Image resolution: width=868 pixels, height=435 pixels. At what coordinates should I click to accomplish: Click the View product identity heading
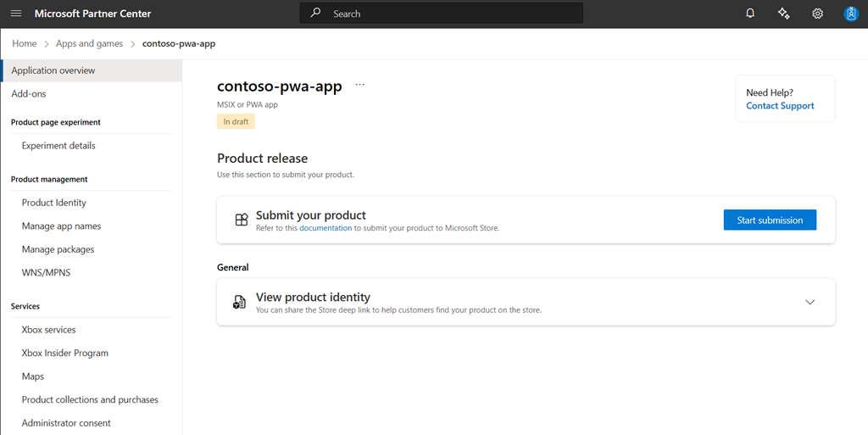(x=313, y=297)
